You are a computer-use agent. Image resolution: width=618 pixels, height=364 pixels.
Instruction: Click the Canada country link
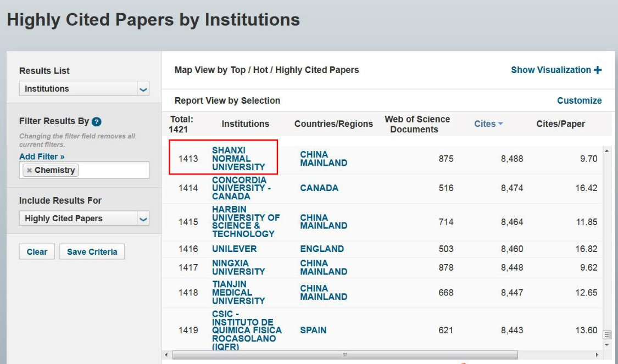click(x=319, y=188)
